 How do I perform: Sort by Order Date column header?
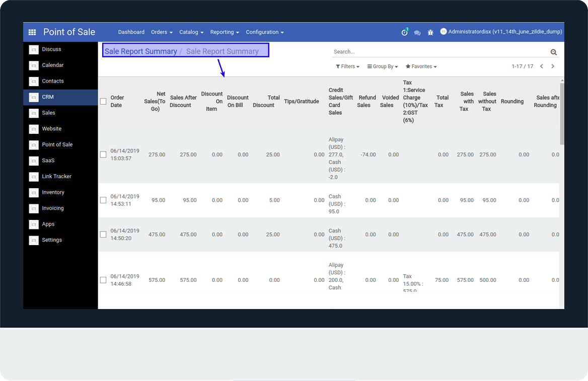(117, 101)
